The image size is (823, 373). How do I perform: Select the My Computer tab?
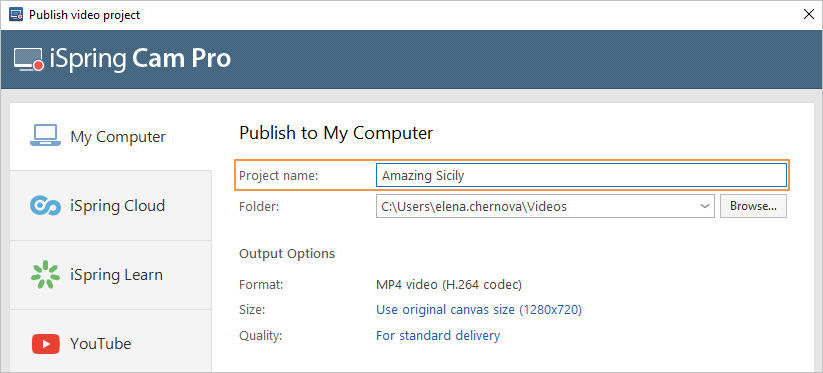click(x=111, y=136)
